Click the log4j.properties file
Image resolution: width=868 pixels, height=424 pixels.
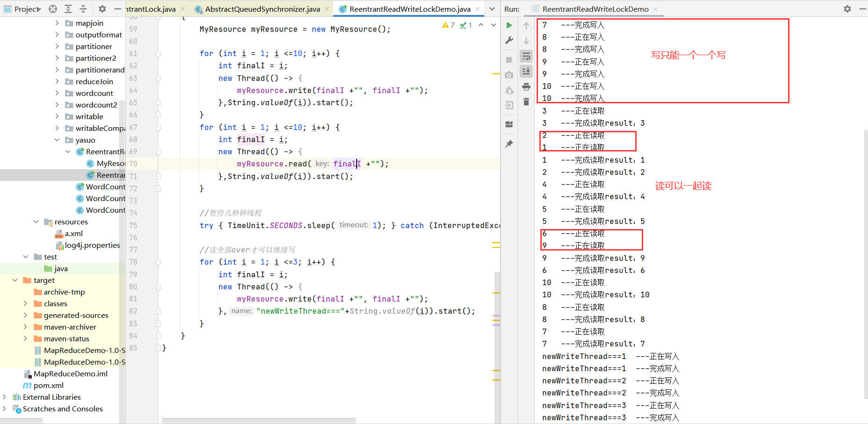pyautogui.click(x=92, y=245)
